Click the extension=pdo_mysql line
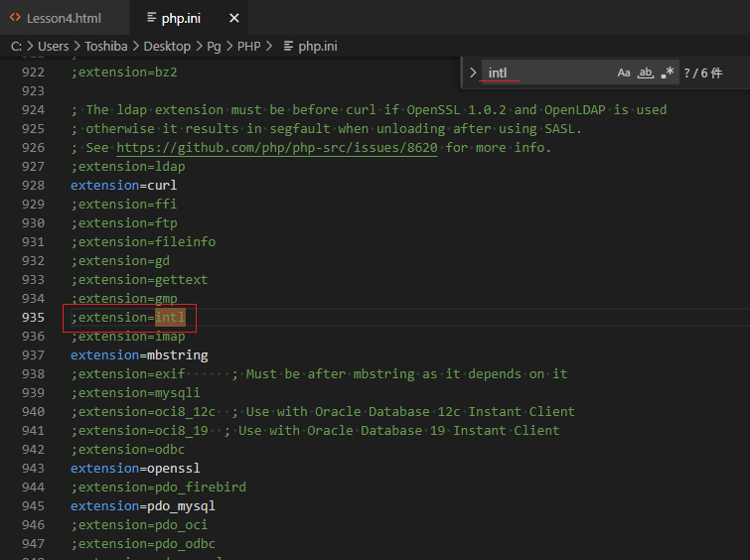 143,506
